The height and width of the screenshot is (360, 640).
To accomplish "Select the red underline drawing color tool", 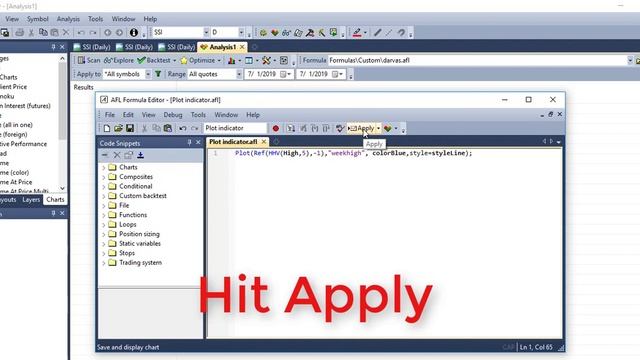I will tap(357, 32).
